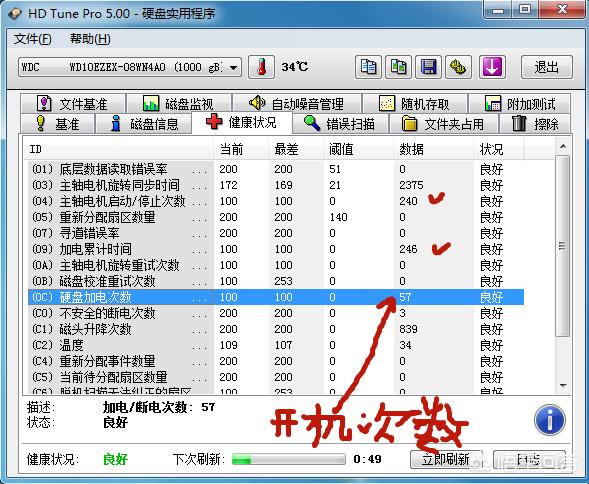
Task: Click the green 良好 health status text
Action: [x=115, y=459]
